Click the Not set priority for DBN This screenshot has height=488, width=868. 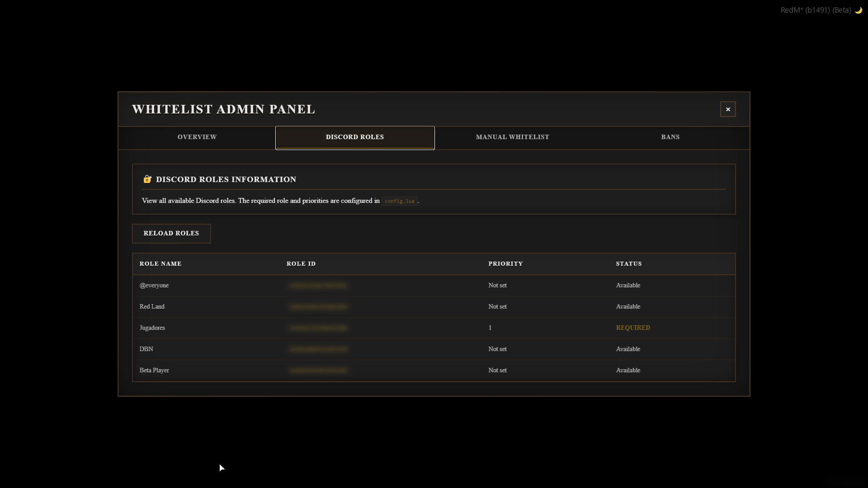[497, 349]
